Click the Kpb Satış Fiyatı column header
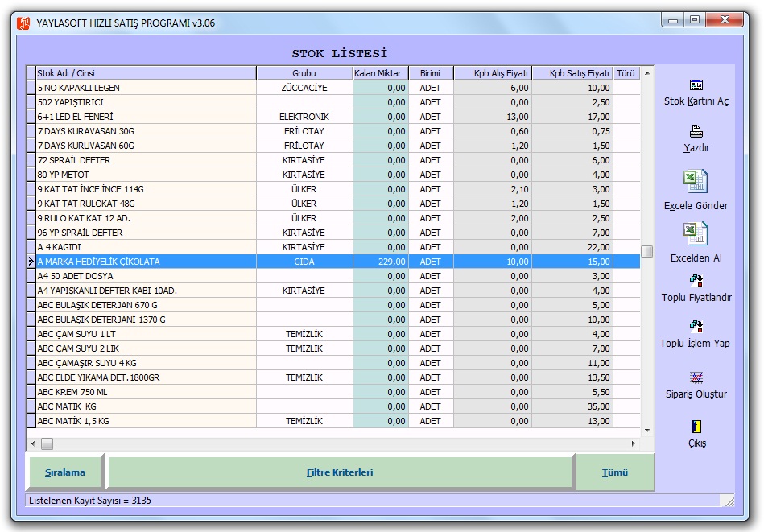The width and height of the screenshot is (764, 532). (x=572, y=73)
